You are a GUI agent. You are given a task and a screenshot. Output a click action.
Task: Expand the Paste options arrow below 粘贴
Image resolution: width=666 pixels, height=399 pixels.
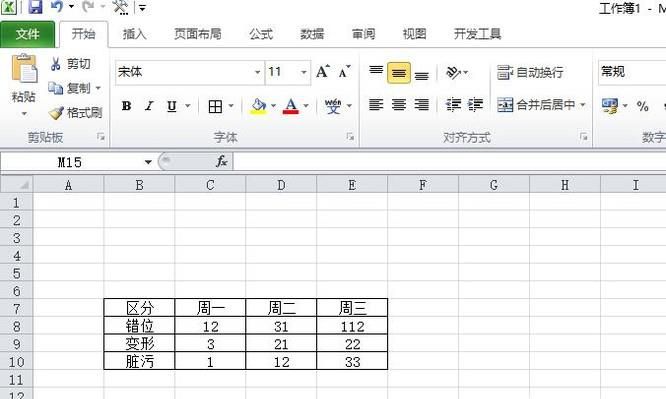(x=24, y=113)
